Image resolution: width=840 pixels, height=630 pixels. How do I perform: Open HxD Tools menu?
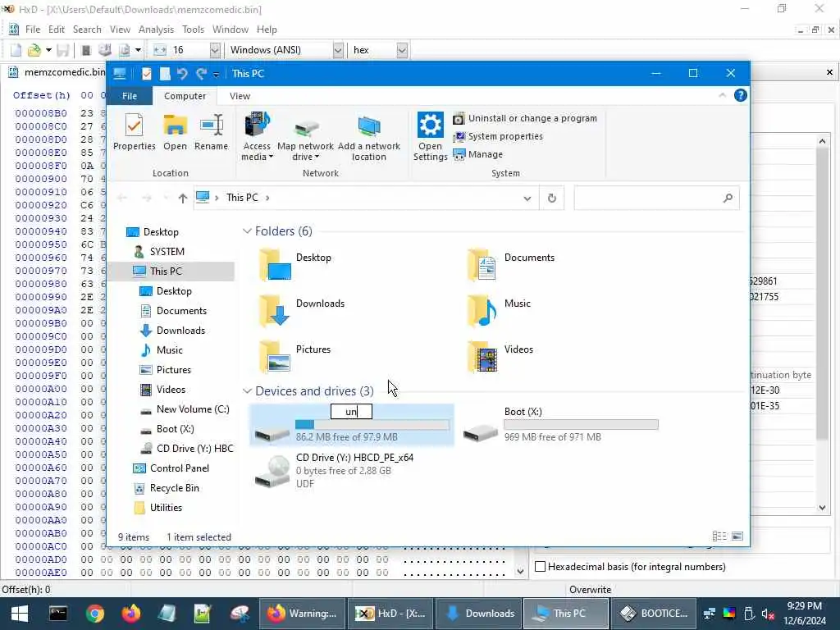[x=193, y=30]
